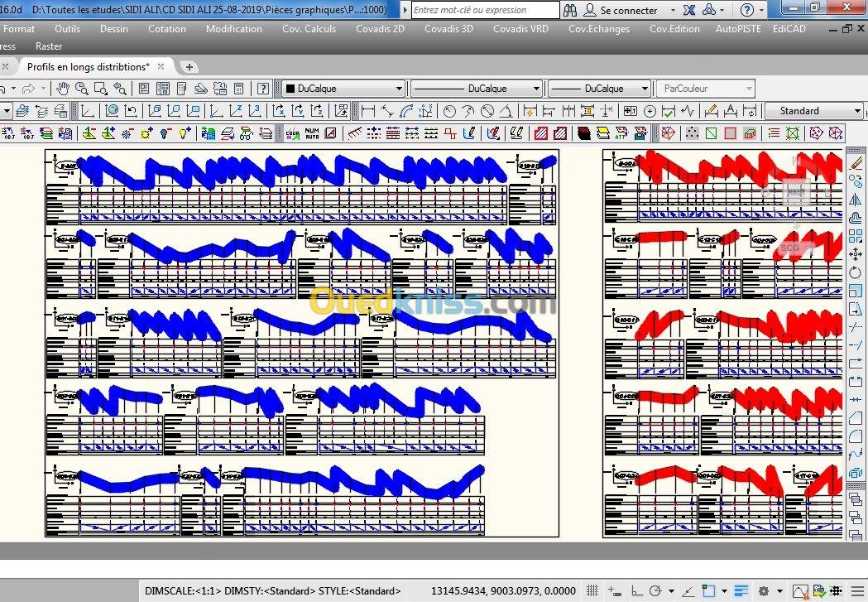This screenshot has width=868, height=602.
Task: Click the Zoom previous icon
Action: tap(120, 89)
